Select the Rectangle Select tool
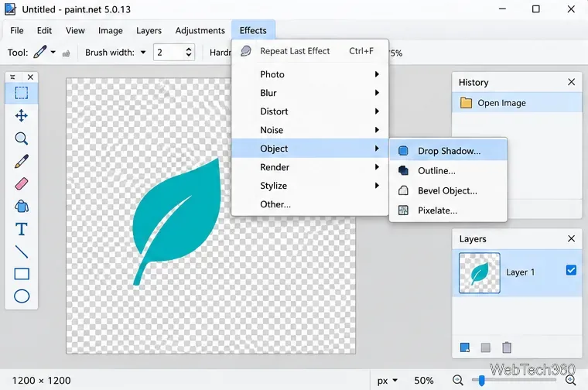The width and height of the screenshot is (588, 390). (x=22, y=93)
